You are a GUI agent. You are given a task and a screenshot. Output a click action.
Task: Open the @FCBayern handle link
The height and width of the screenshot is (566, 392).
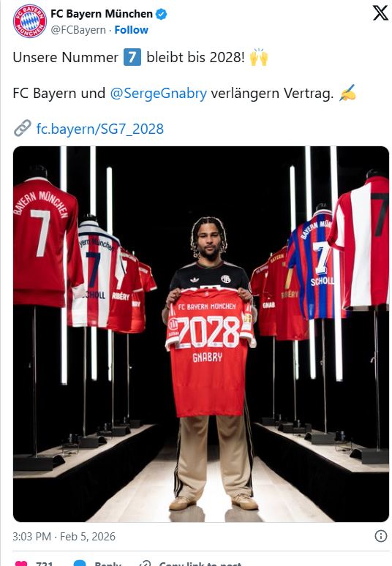78,30
